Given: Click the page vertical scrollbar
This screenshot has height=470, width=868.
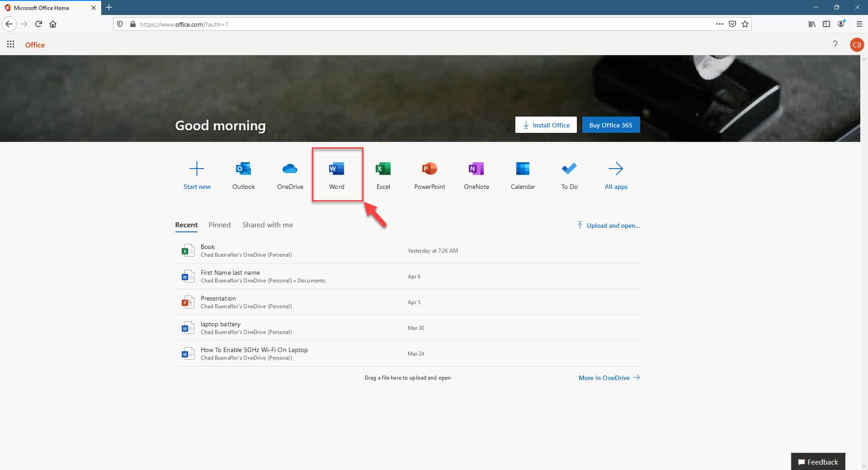Looking at the screenshot, I should pyautogui.click(x=864, y=262).
